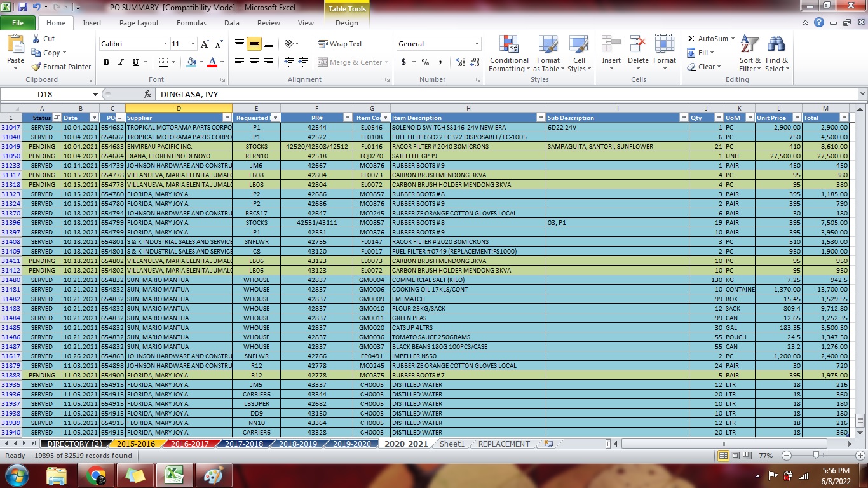
Task: Apply percent style format
Action: pos(425,62)
